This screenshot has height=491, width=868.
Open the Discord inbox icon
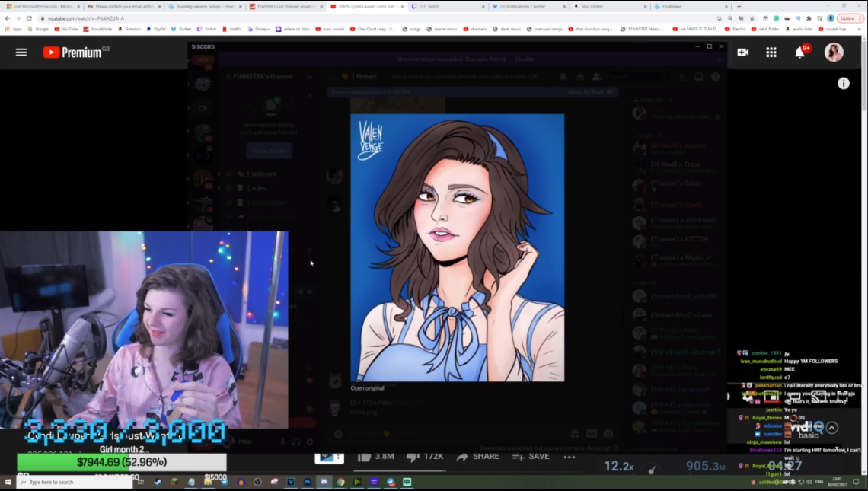699,77
